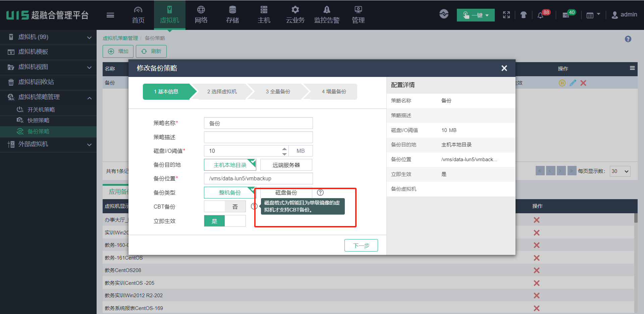Open the 一键 dropdown menu
This screenshot has width=644, height=314.
pos(476,15)
